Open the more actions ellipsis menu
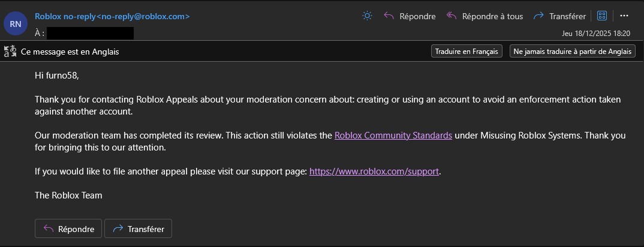This screenshot has width=644, height=247. coord(624,16)
